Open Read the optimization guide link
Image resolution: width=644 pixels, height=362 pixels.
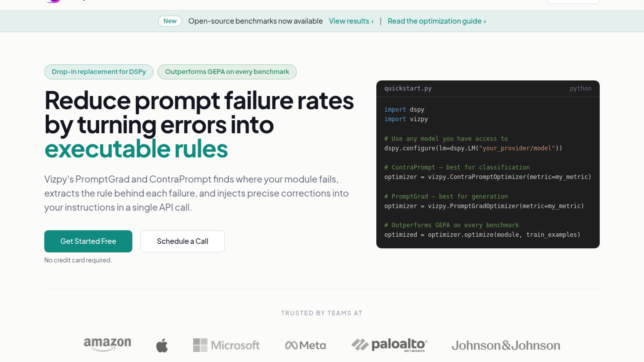click(x=436, y=21)
